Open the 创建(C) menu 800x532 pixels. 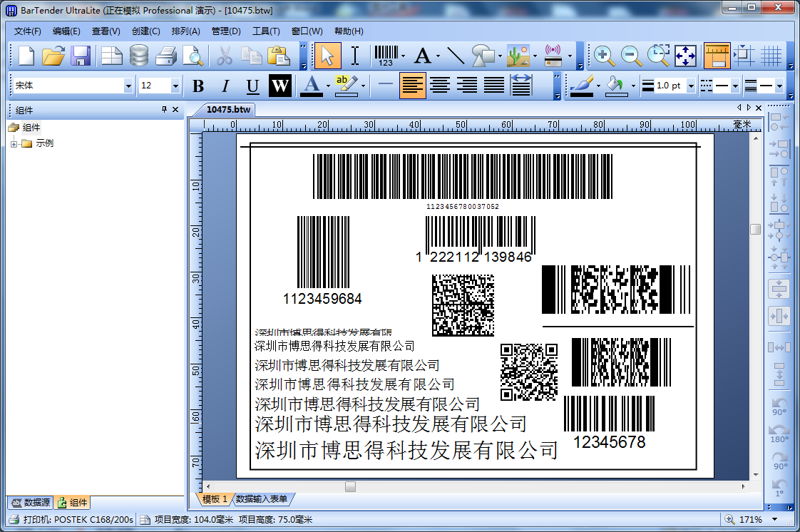click(146, 31)
